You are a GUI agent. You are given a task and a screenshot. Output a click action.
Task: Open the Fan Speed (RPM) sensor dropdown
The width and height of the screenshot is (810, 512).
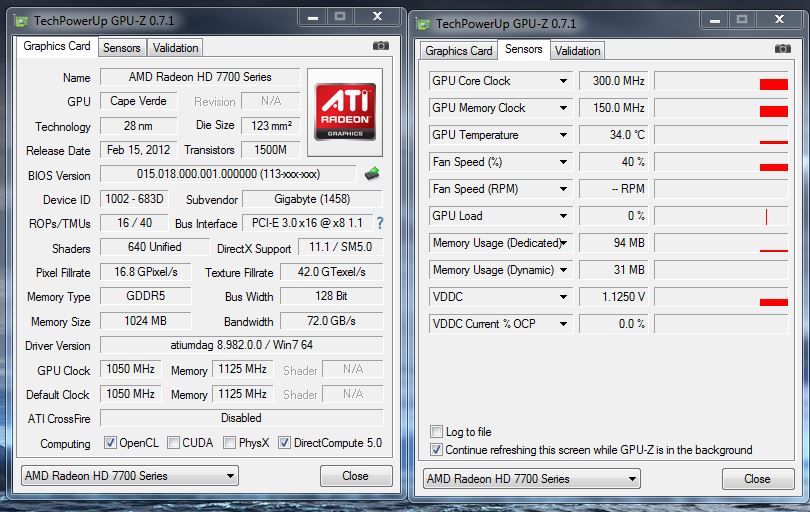(x=564, y=189)
